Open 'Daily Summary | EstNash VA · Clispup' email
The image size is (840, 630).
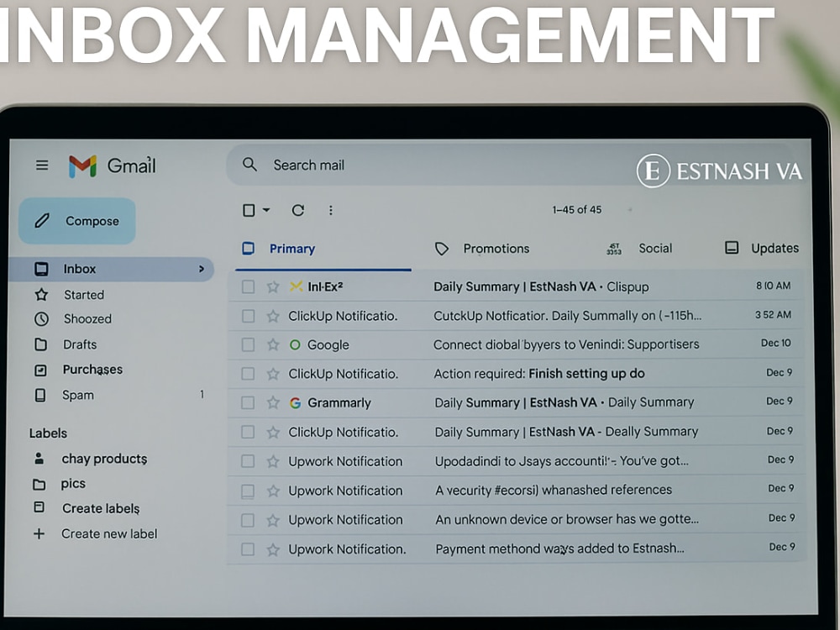pyautogui.click(x=541, y=286)
